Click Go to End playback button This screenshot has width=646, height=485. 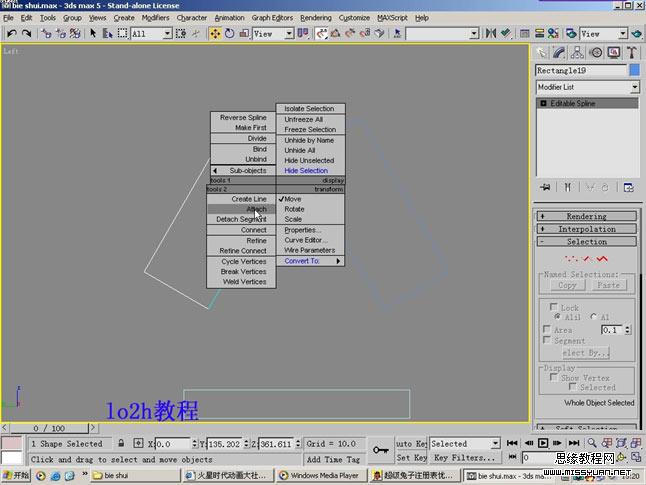574,443
